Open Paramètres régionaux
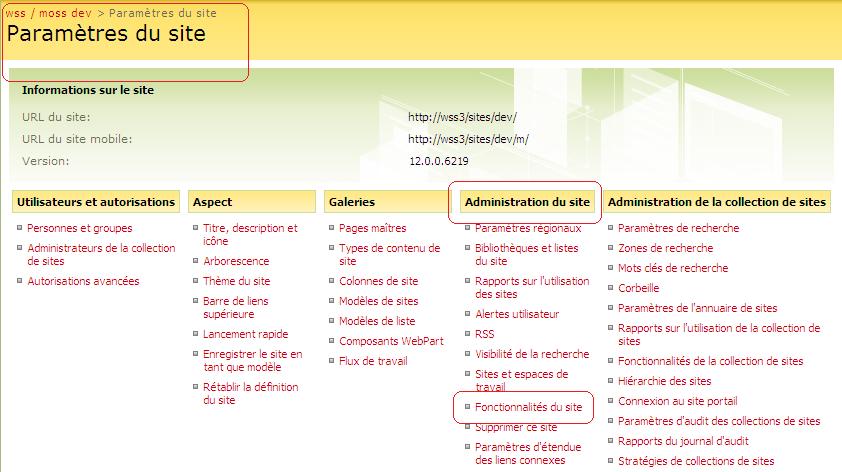 [528, 228]
